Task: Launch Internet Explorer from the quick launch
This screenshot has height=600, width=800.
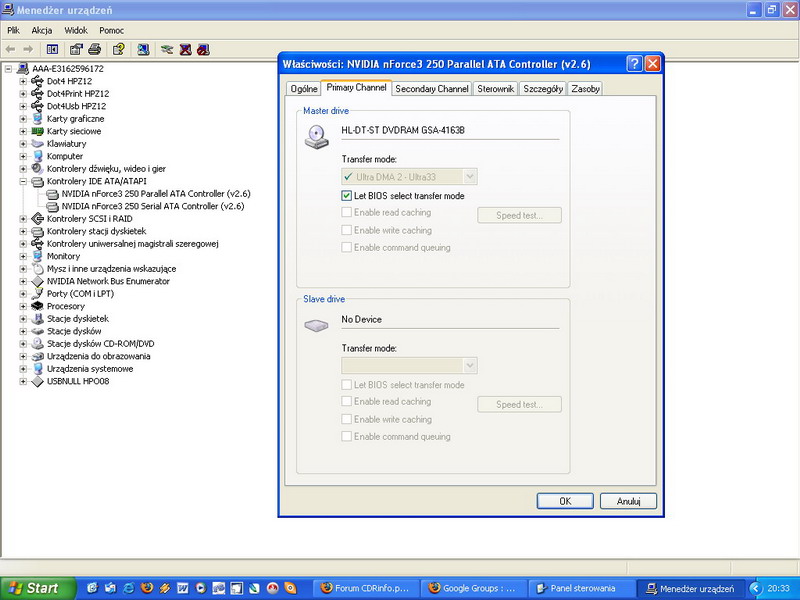Action: (129, 588)
